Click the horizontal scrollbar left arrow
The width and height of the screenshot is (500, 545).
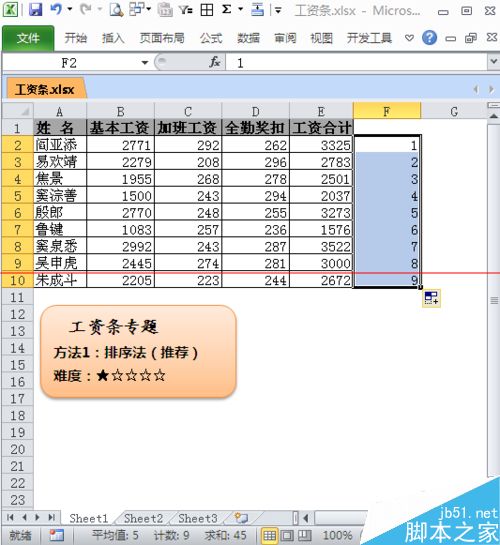click(306, 518)
